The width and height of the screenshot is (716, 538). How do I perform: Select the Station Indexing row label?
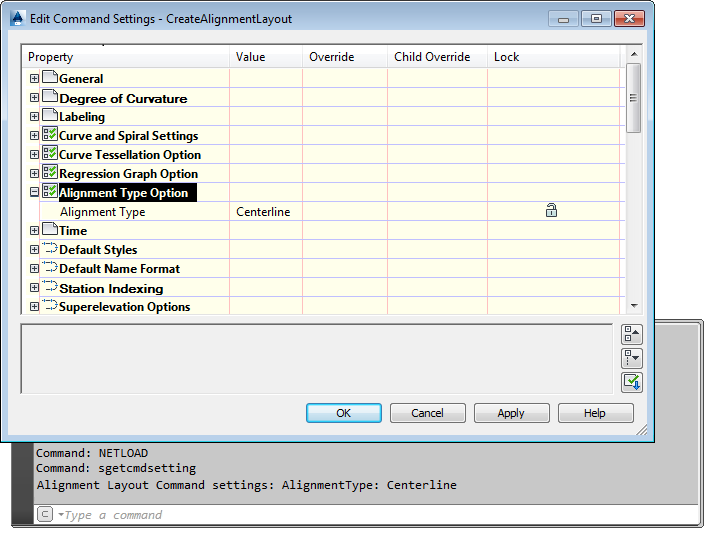coord(111,289)
